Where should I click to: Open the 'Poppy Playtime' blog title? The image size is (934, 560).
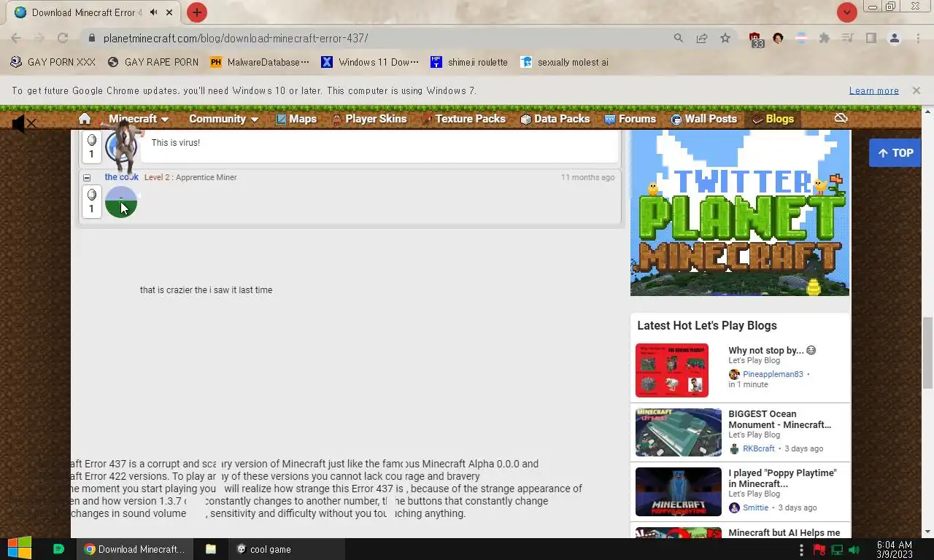point(782,478)
